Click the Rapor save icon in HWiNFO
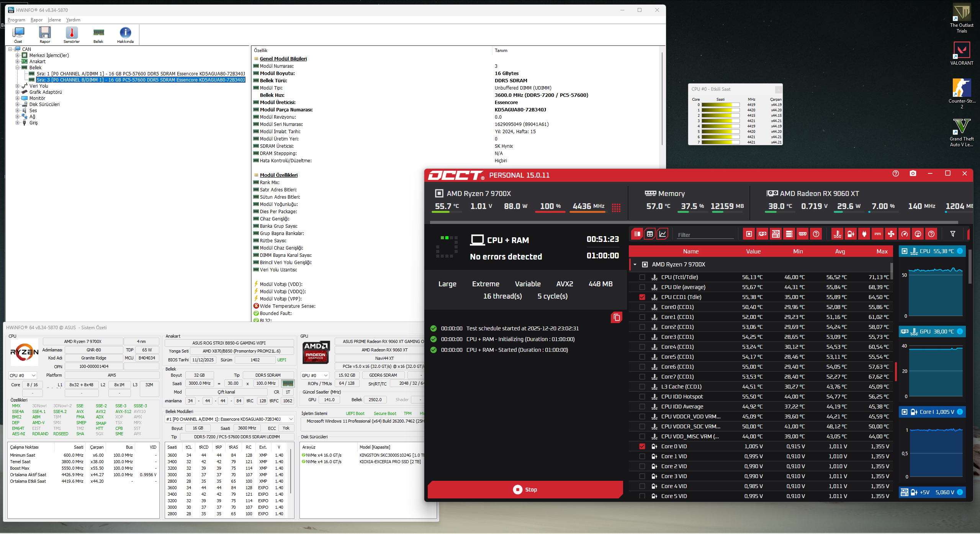This screenshot has height=534, width=980. coord(45,35)
